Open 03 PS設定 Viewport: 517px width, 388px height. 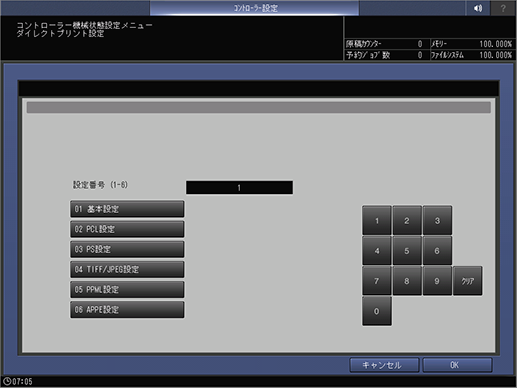pyautogui.click(x=127, y=249)
